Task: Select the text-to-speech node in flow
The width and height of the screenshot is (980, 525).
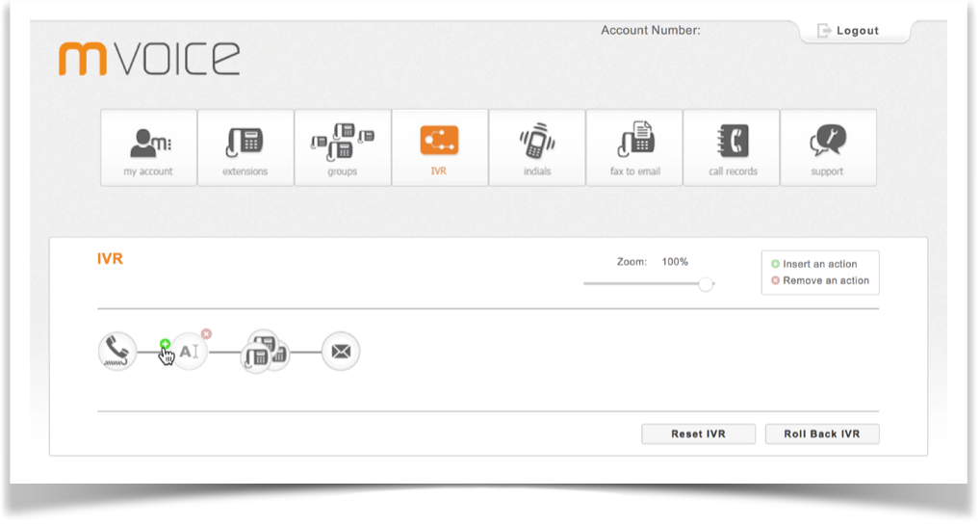Action: pos(191,353)
